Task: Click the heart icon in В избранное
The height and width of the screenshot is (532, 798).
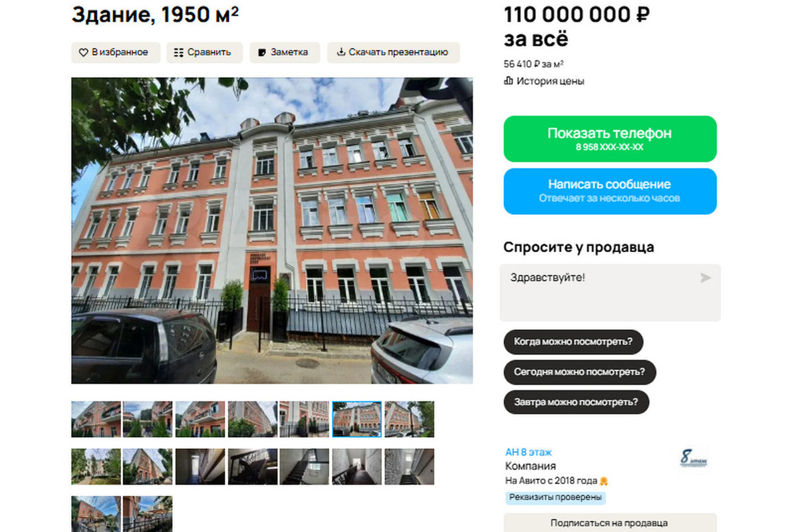Action: 83,53
